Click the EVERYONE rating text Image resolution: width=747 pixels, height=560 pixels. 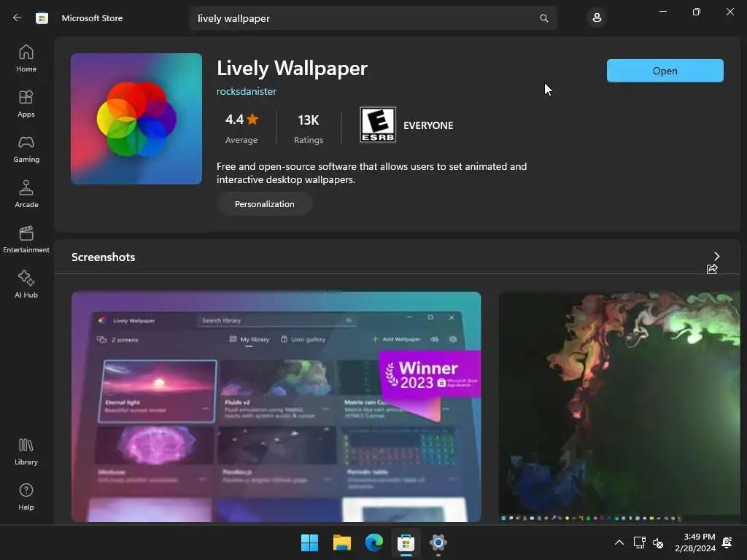pos(428,125)
